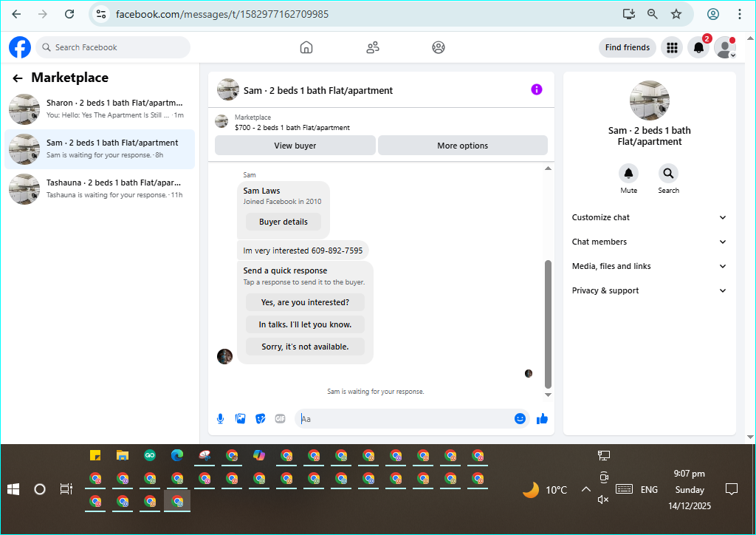Open the emoji picker in message box
756x535 pixels.
point(520,419)
